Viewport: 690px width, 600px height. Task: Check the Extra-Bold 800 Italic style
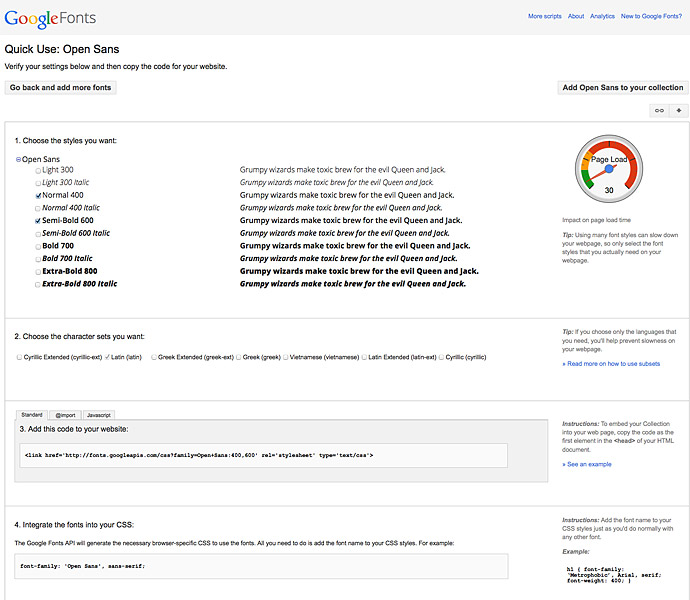tap(38, 285)
